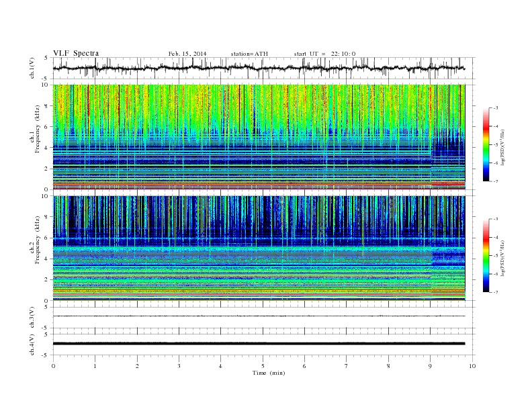Screen dimensions: 532x411
Task: Click tick label "9" on the Time axis
Action: click(430, 366)
